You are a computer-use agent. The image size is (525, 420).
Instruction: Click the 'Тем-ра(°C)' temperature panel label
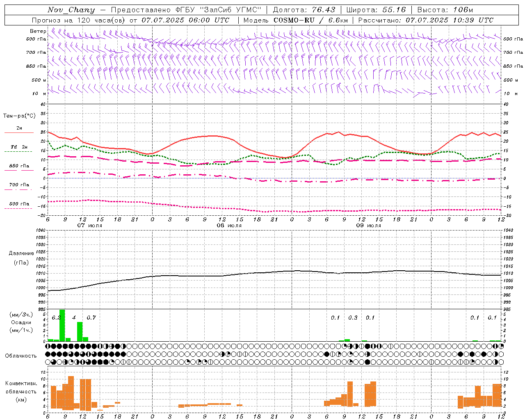tap(19, 116)
